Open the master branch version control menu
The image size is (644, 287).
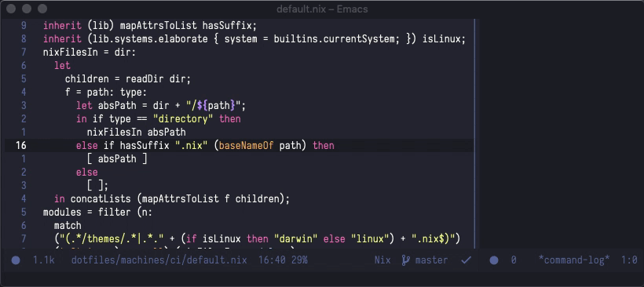(x=431, y=260)
